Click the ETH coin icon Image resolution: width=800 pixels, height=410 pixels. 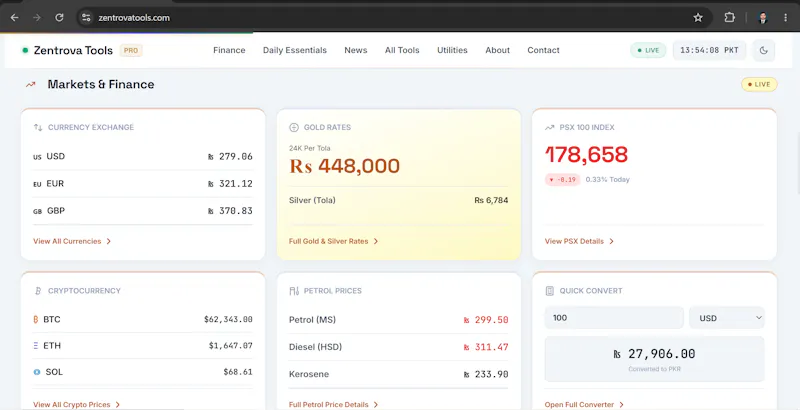point(36,346)
